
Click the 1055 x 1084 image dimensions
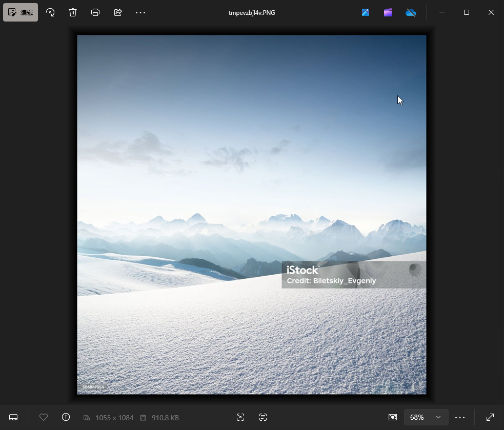(x=114, y=418)
